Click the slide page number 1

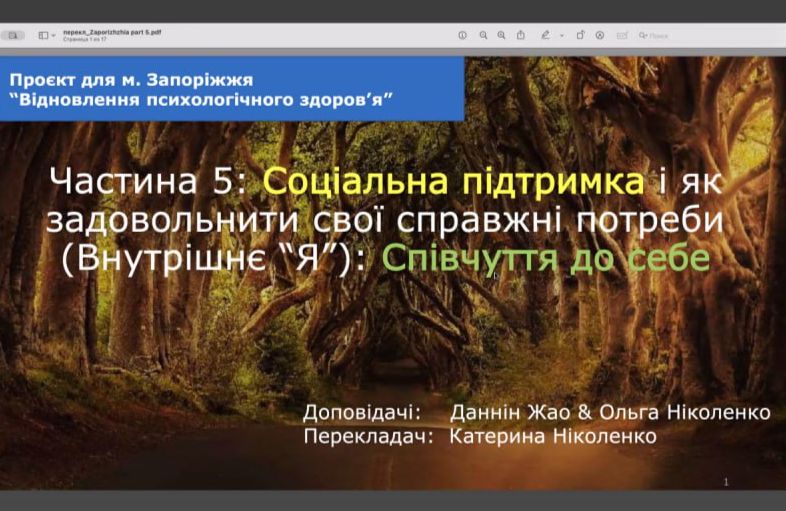pyautogui.click(x=726, y=482)
